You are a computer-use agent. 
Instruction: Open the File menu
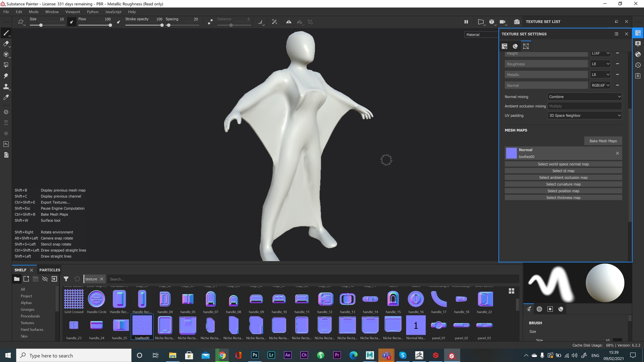(6, 12)
